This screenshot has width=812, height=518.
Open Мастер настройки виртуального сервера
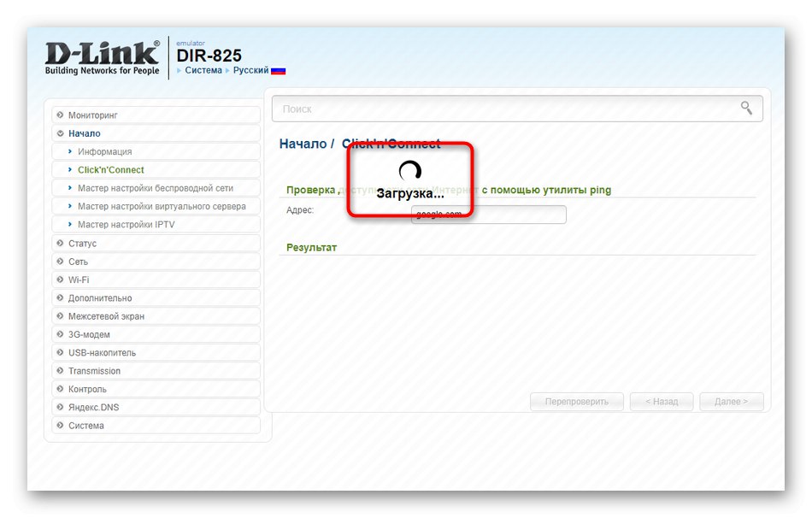156,206
